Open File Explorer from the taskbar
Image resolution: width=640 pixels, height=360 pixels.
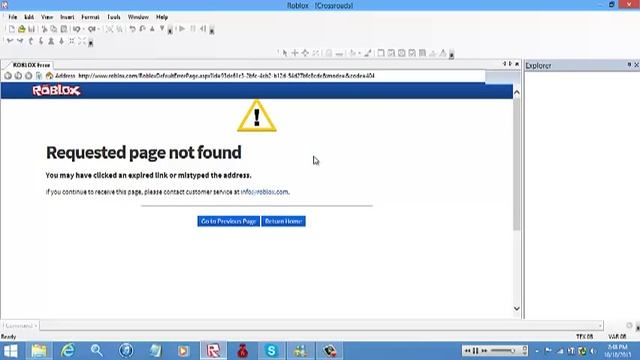point(39,351)
